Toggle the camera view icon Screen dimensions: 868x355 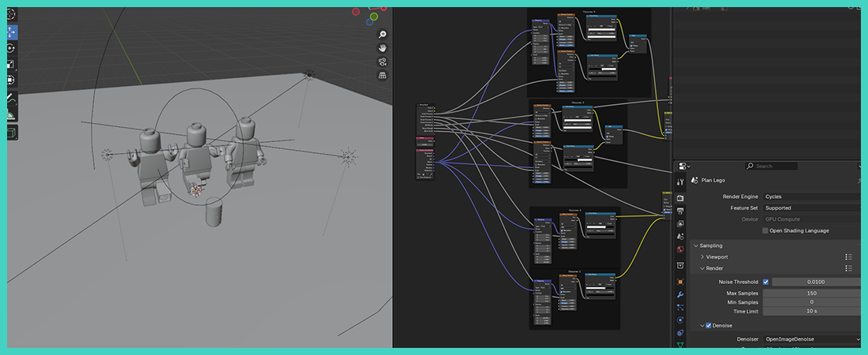382,62
